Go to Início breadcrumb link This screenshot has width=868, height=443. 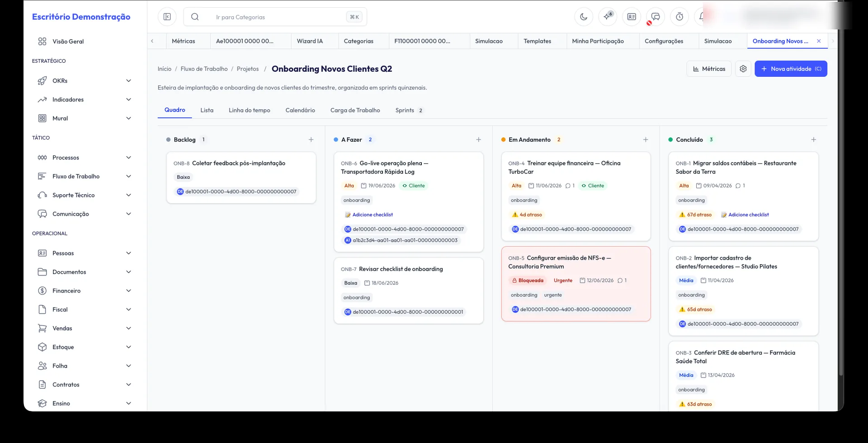(x=165, y=69)
